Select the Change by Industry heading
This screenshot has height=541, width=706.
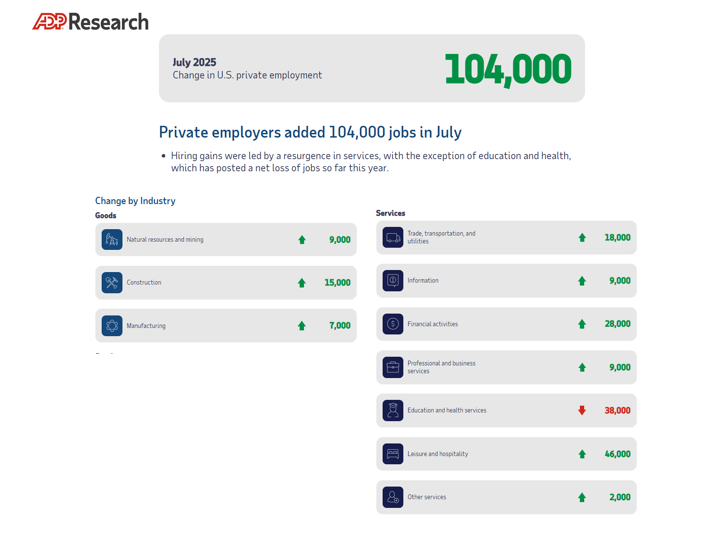pyautogui.click(x=135, y=201)
